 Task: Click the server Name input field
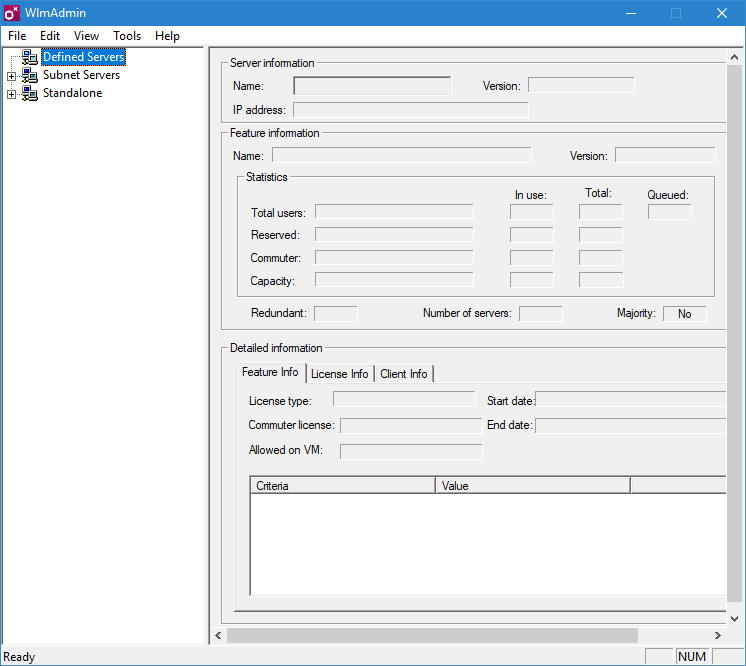click(x=372, y=86)
